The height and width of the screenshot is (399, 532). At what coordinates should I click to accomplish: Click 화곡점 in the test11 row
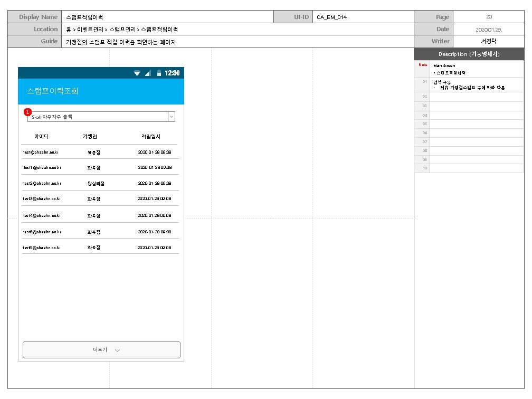93,168
